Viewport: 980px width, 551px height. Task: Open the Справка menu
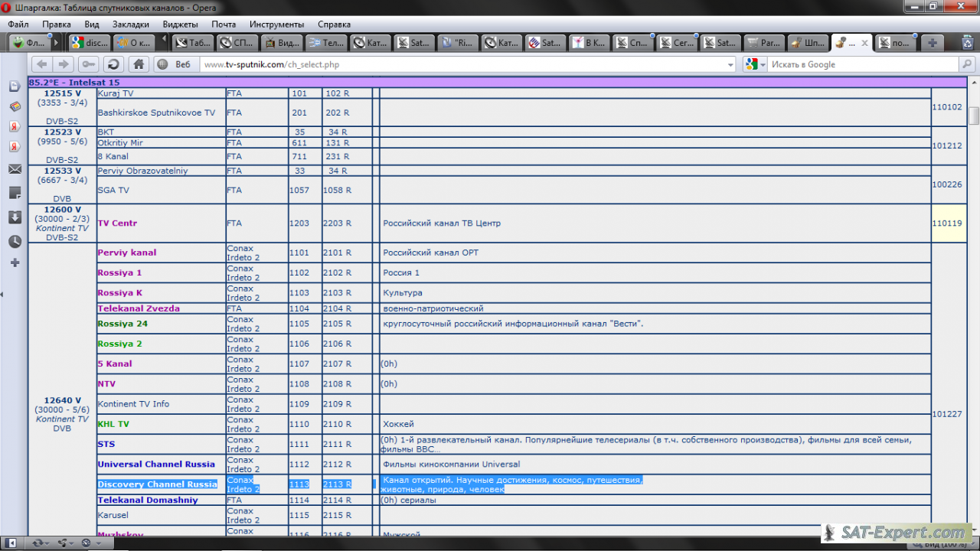click(334, 24)
